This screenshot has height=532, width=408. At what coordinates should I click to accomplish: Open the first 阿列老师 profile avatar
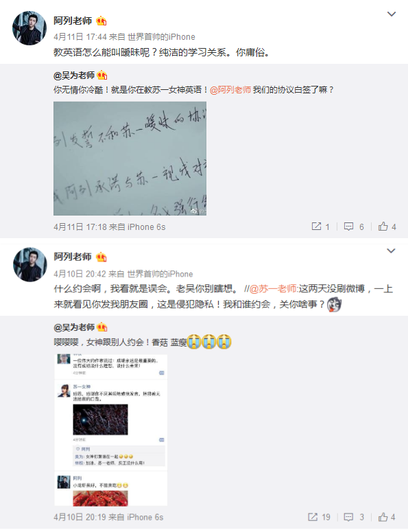click(29, 28)
